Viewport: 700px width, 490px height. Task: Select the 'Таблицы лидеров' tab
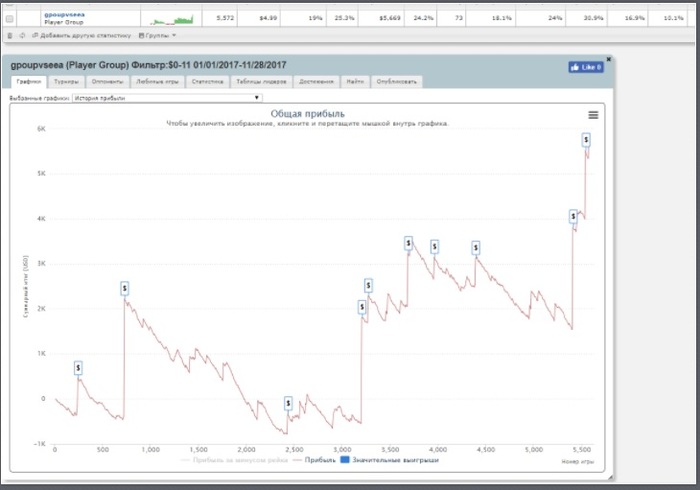[x=261, y=82]
